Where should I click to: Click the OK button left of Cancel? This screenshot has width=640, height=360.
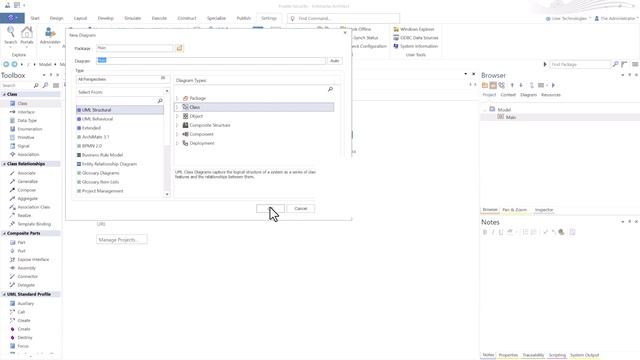270,209
